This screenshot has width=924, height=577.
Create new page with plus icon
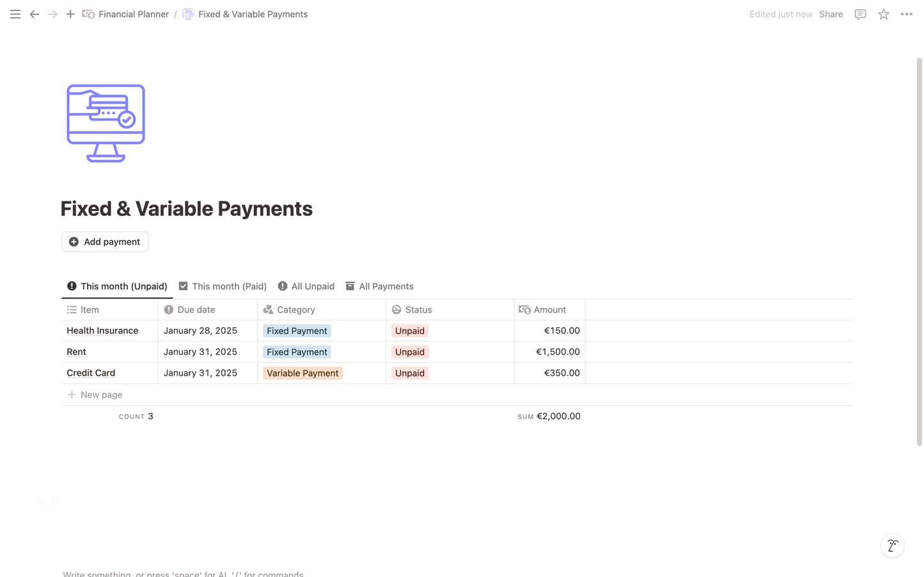click(70, 14)
